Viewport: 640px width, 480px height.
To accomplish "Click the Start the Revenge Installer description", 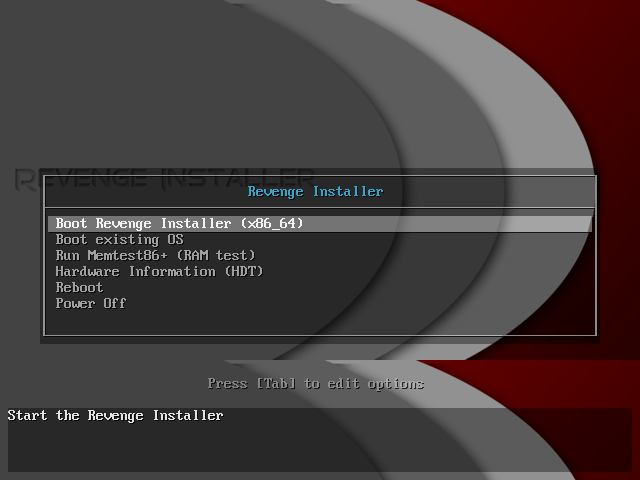I will click(x=116, y=416).
